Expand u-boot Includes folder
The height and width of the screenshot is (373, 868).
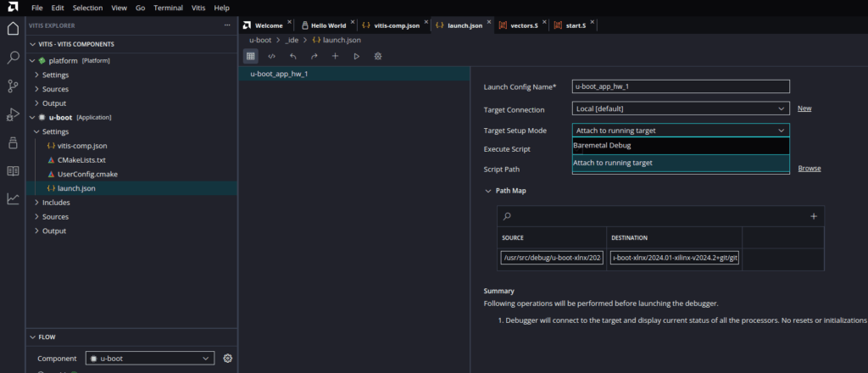[36, 203]
